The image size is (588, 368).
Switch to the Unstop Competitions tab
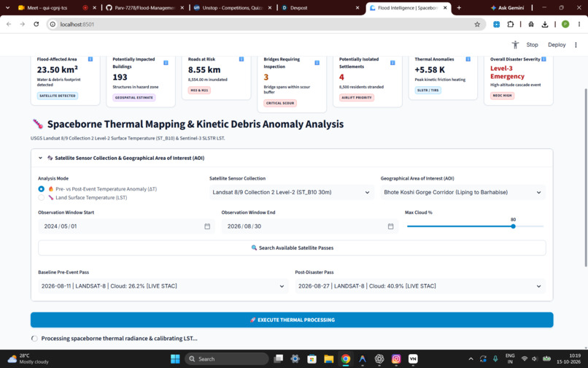(x=233, y=7)
